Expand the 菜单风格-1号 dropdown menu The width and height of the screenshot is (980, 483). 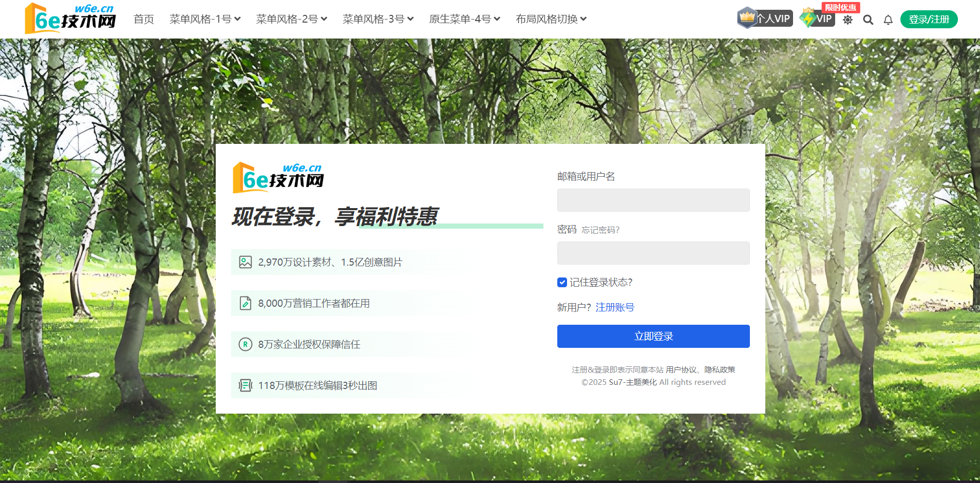click(x=205, y=19)
